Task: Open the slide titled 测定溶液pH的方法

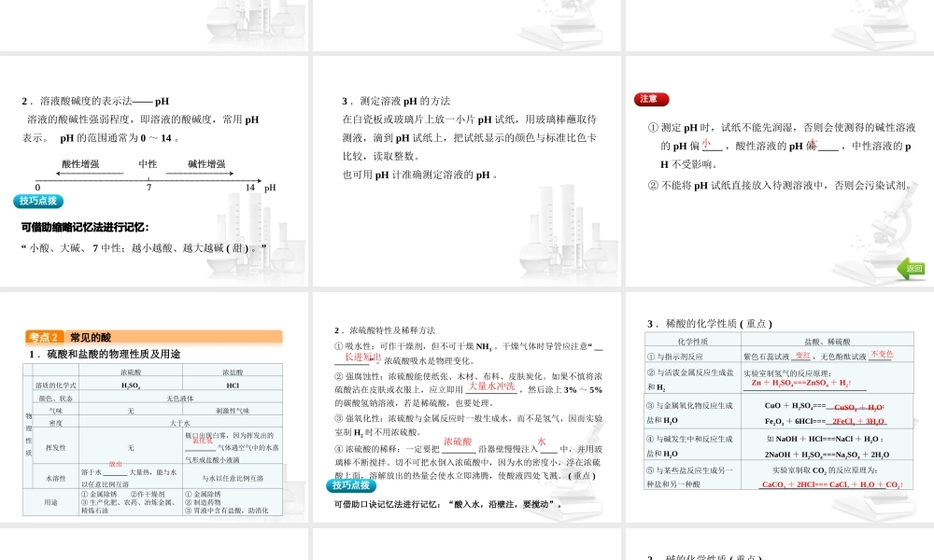Action: tap(466, 171)
